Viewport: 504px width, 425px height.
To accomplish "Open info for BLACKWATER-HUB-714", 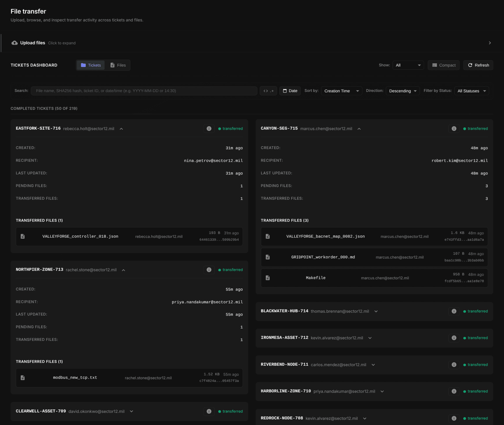I will [x=454, y=311].
